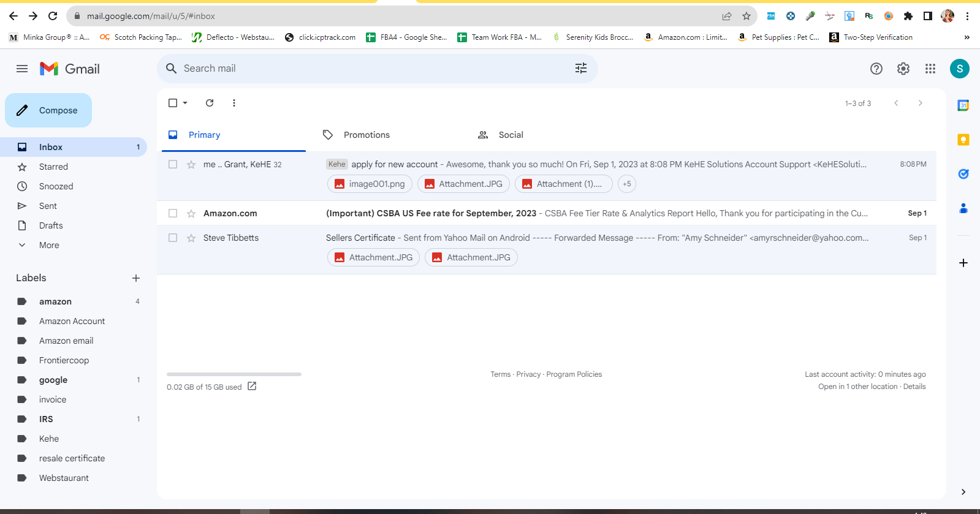Refresh the inbox
This screenshot has width=980, height=514.
point(210,103)
